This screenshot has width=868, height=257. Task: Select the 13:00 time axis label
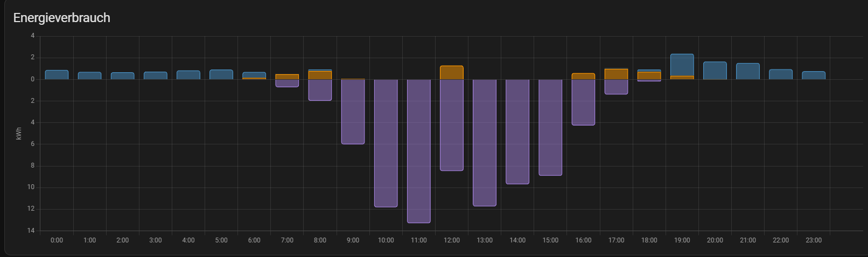(485, 240)
